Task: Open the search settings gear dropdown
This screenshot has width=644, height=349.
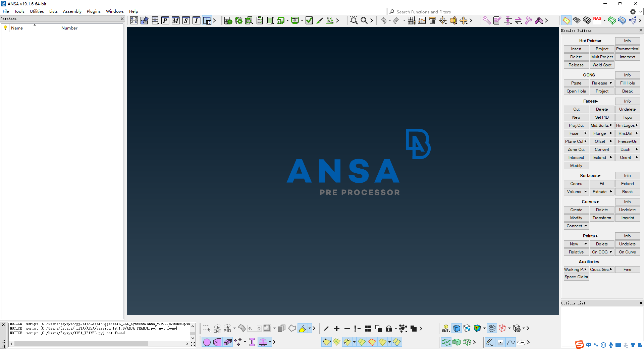Action: click(x=634, y=11)
